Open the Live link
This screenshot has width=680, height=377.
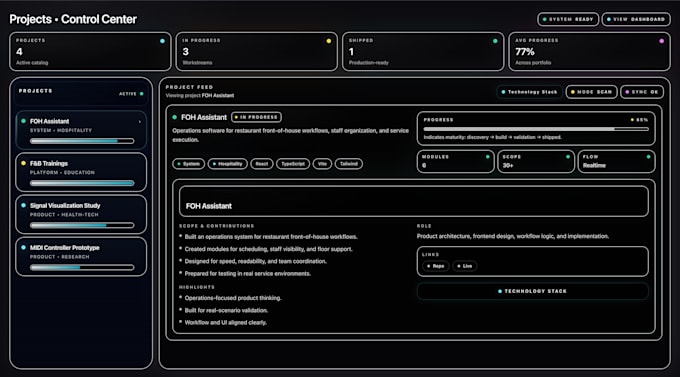pyautogui.click(x=464, y=266)
